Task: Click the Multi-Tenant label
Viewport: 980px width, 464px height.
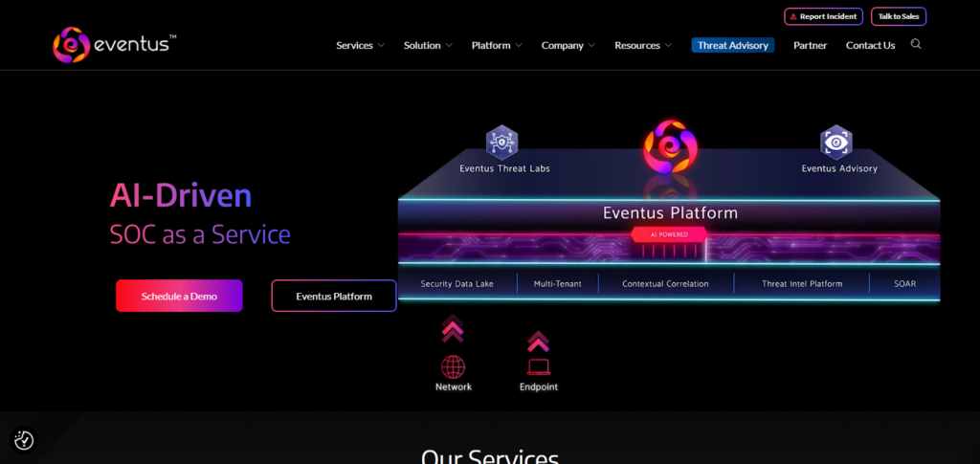Action: 558,283
